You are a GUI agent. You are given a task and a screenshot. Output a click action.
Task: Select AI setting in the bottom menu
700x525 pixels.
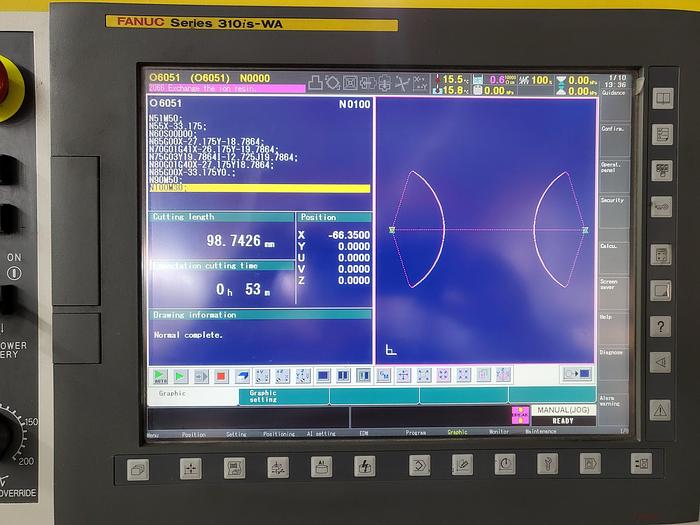321,433
